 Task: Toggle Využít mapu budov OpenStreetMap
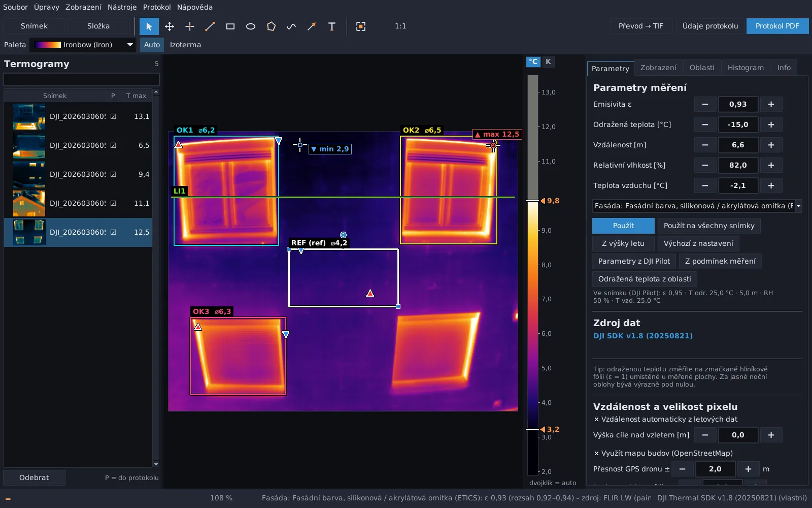[663, 453]
